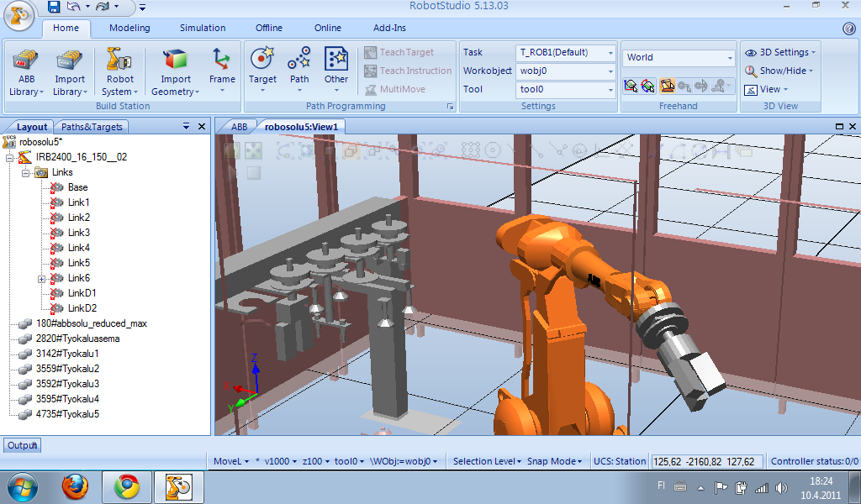
Task: Open the MoveL instruction type dropdown
Action: (x=230, y=462)
